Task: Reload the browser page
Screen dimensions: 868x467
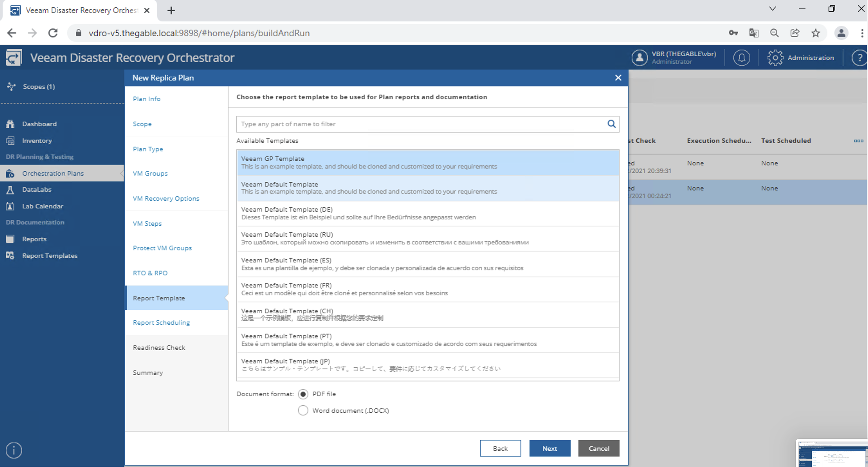Action: 53,33
